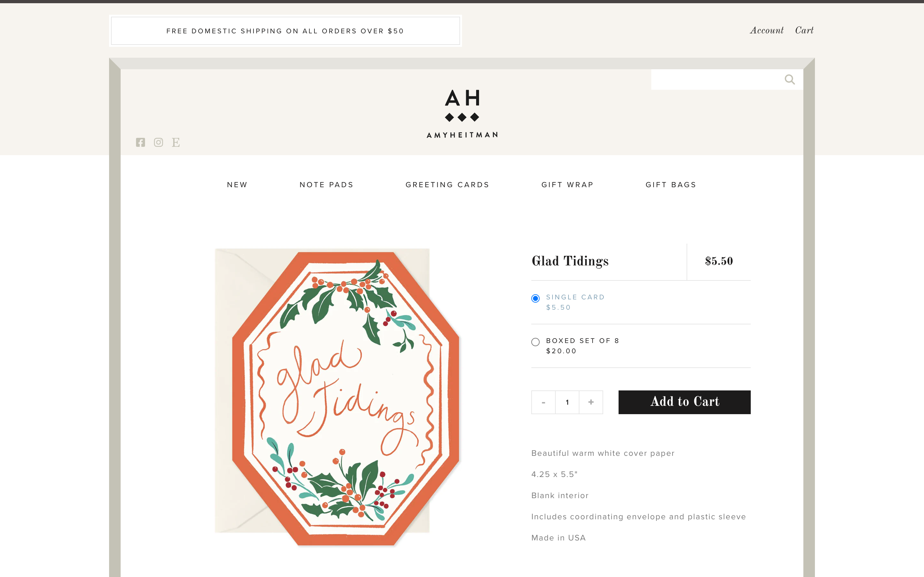Click the Glad Tidings card product image

tap(338, 397)
